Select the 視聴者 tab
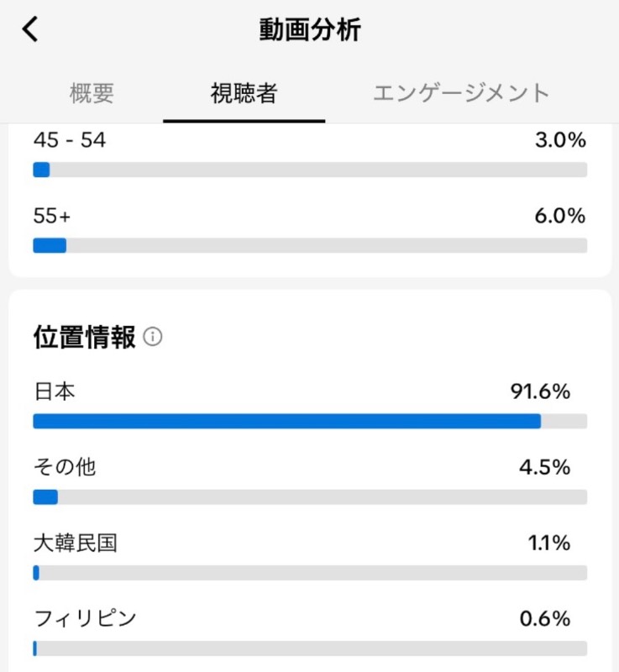Viewport: 619px width, 672px height. [244, 93]
